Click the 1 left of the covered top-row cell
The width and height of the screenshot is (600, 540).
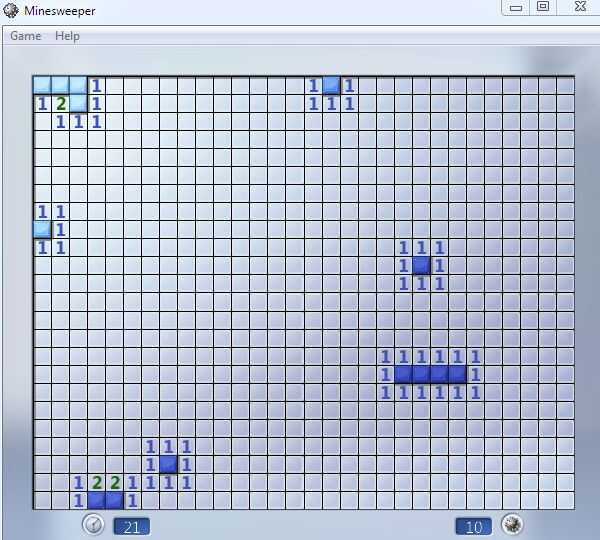tap(313, 85)
